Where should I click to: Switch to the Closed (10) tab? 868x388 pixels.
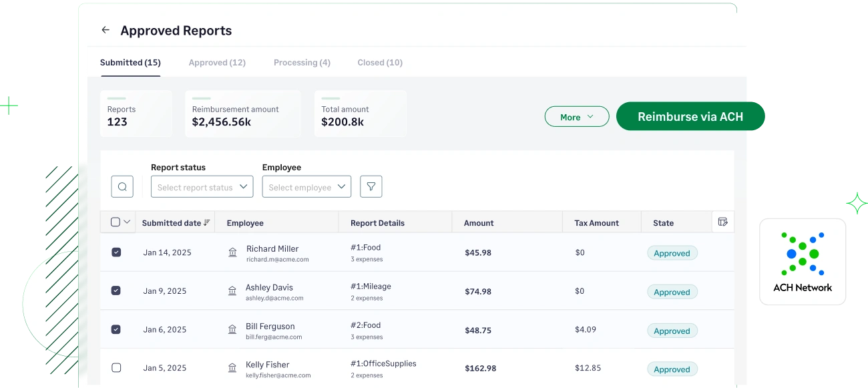[x=380, y=62]
